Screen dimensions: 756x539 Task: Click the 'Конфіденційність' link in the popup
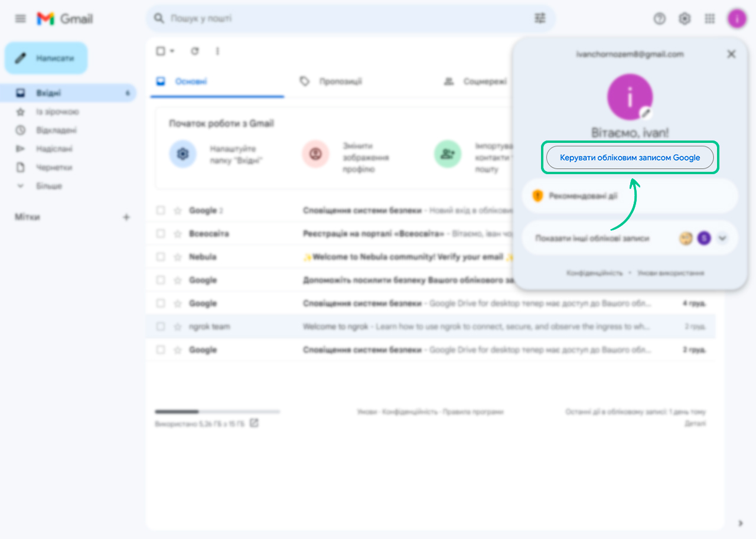[595, 273]
